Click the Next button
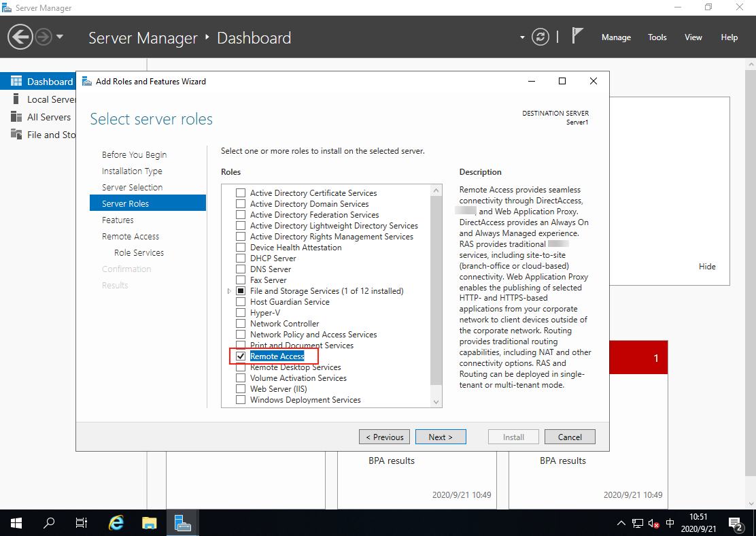Viewport: 756px width, 536px height. tap(441, 437)
